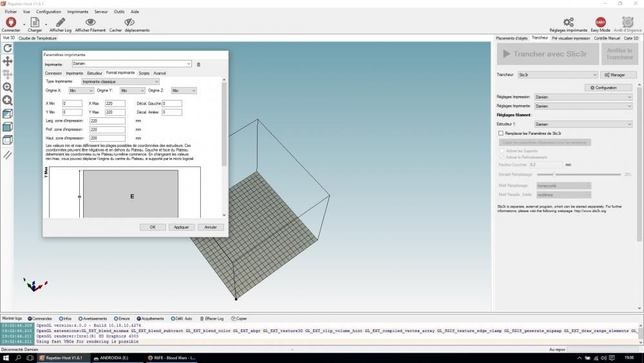Click the Appliquer button
The width and height of the screenshot is (644, 363).
pos(181,227)
